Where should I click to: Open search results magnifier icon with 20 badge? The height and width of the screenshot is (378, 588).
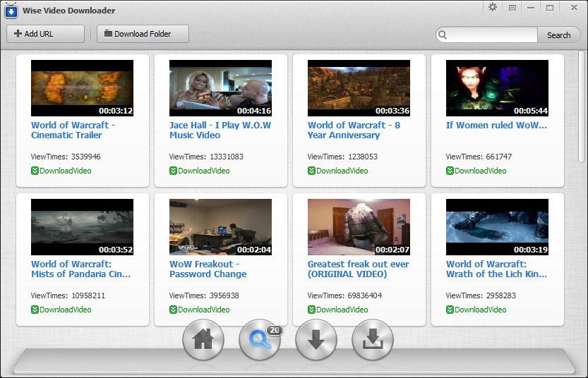point(259,340)
